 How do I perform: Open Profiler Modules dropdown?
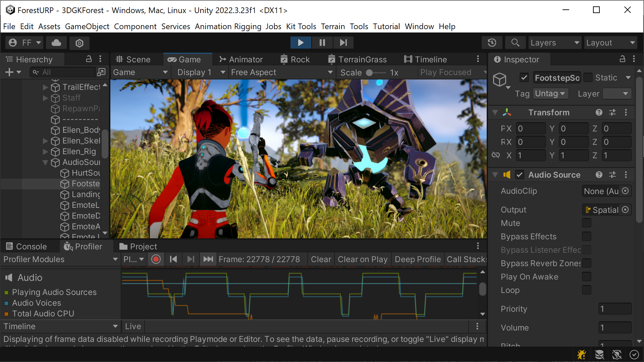(x=60, y=259)
